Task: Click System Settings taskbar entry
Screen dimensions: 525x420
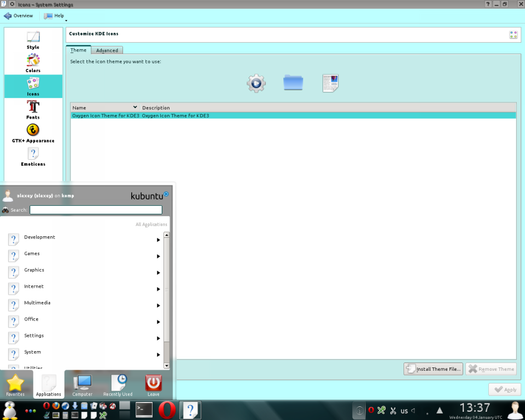Action: (x=190, y=410)
